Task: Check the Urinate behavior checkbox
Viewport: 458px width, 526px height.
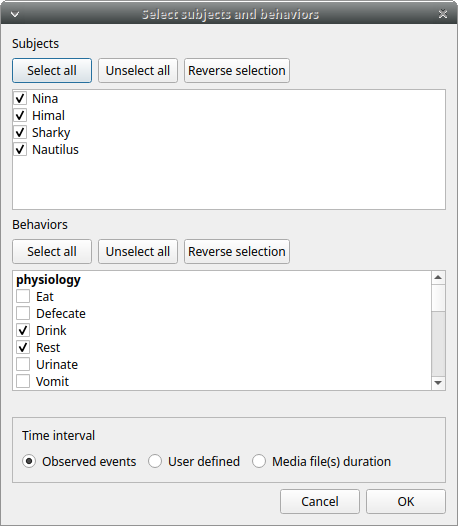Action: click(x=23, y=364)
